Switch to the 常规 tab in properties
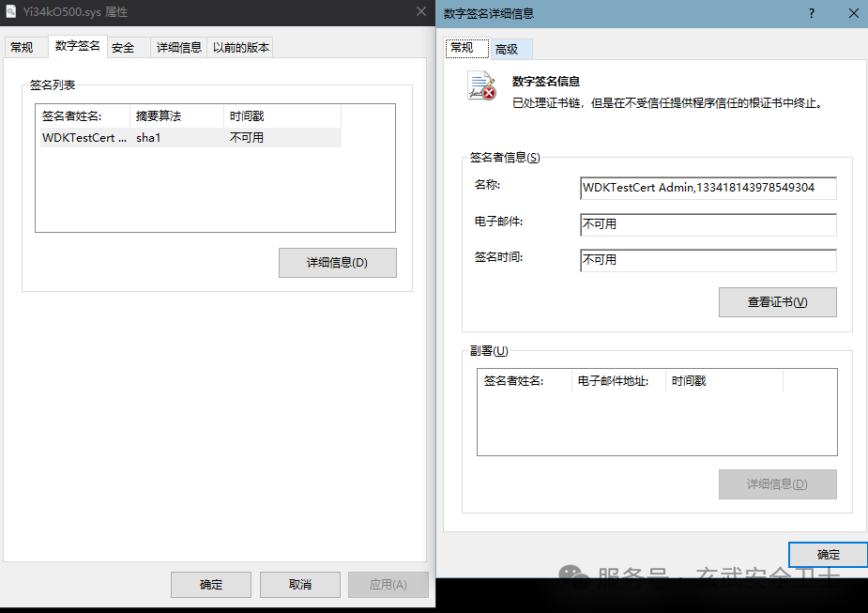This screenshot has width=868, height=613. pos(23,47)
